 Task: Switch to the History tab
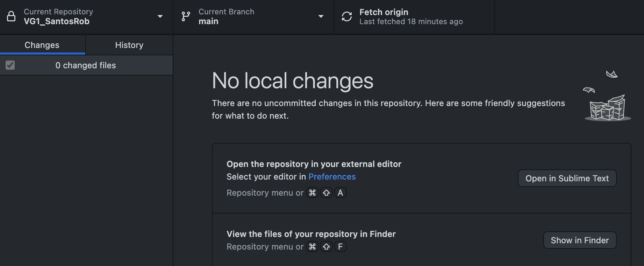click(x=129, y=45)
